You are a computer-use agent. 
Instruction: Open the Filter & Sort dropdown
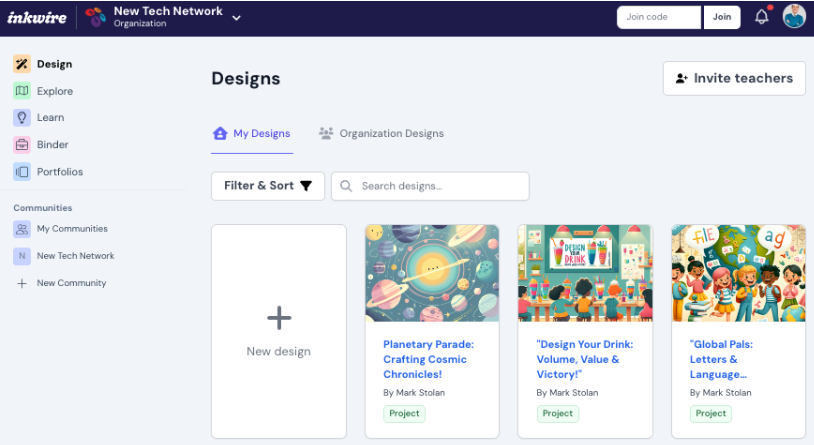pos(268,186)
